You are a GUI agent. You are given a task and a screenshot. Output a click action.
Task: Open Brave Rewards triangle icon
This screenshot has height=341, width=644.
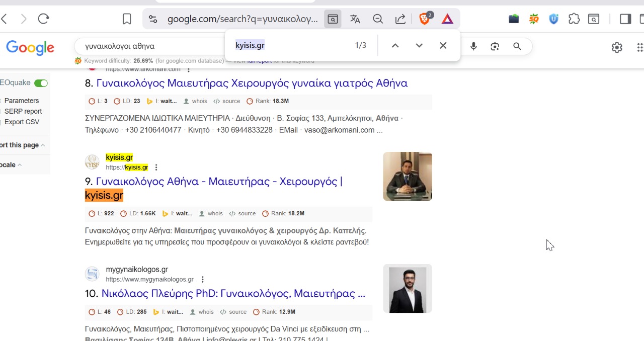[447, 19]
